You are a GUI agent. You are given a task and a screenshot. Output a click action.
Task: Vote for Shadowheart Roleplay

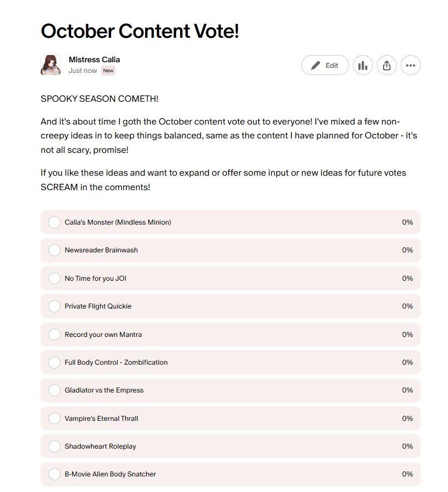tap(54, 446)
